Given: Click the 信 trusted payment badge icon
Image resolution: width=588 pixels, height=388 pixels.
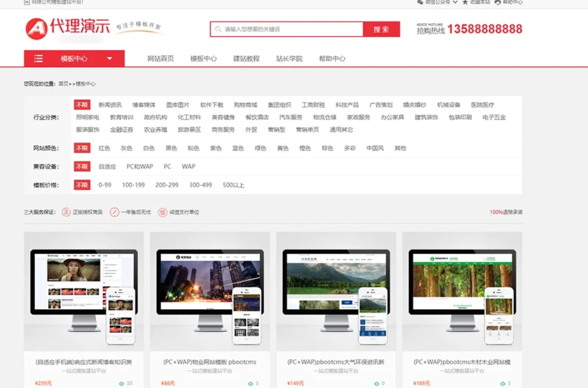Looking at the screenshot, I should [x=162, y=212].
